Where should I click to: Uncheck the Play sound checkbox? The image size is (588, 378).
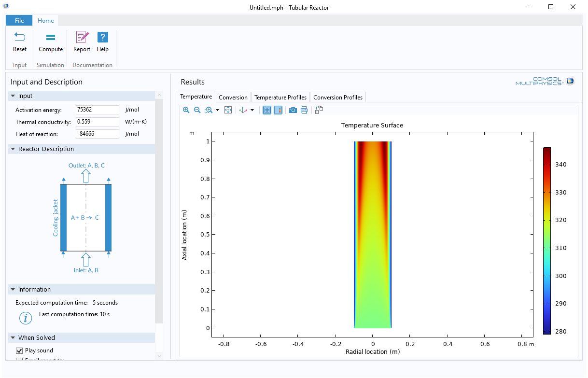click(20, 350)
